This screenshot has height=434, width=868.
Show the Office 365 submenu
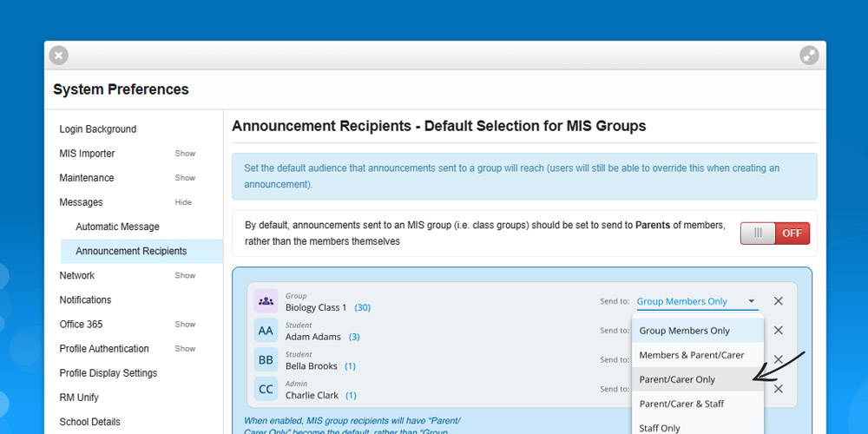point(185,324)
